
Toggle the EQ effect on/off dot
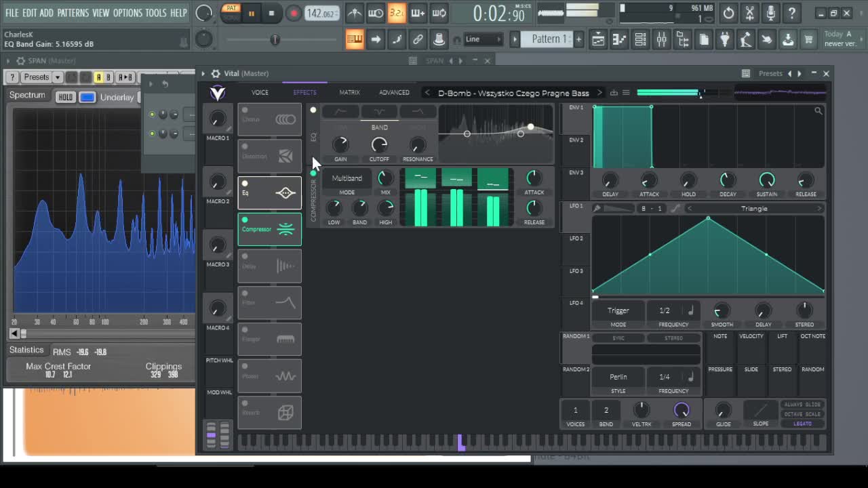(313, 110)
